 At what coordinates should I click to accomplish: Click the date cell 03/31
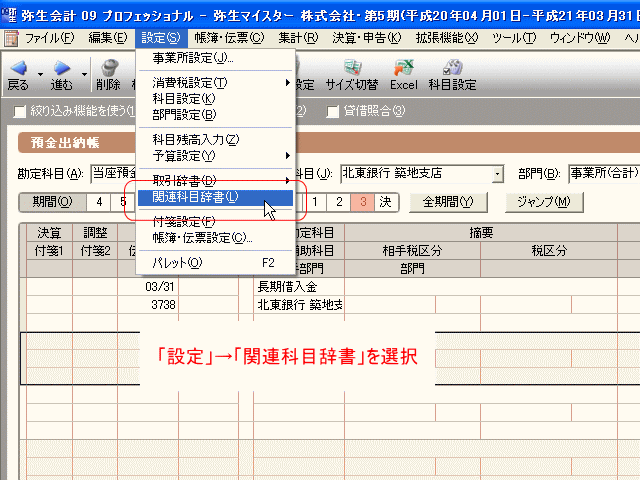pyautogui.click(x=148, y=287)
